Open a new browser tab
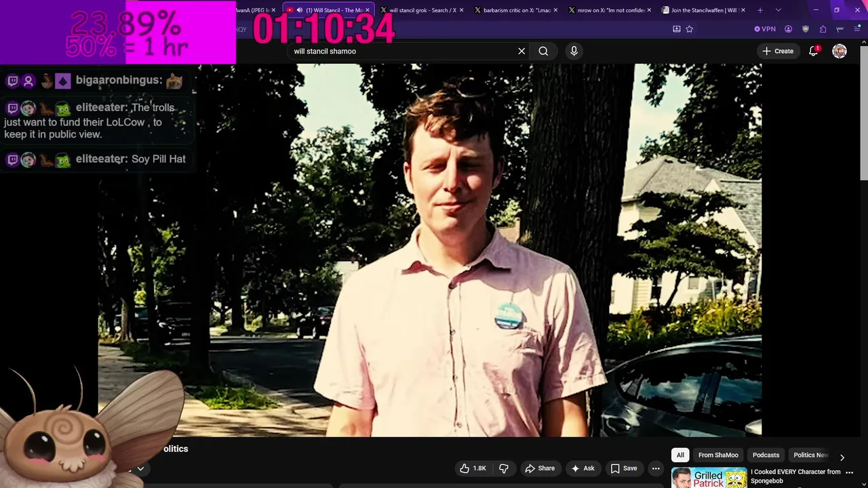Image resolution: width=868 pixels, height=488 pixels. point(759,10)
